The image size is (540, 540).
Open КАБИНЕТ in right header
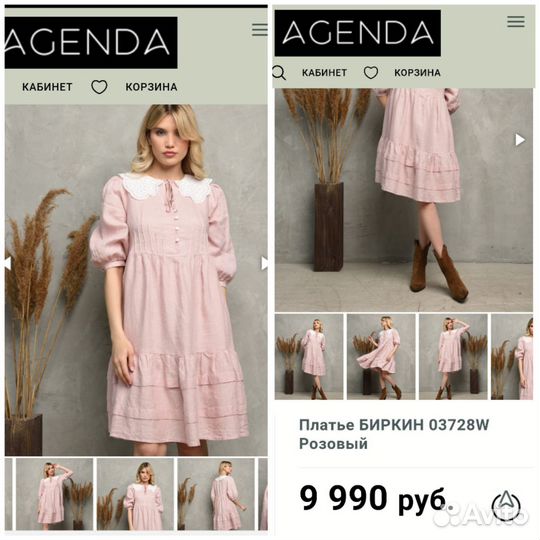324,73
